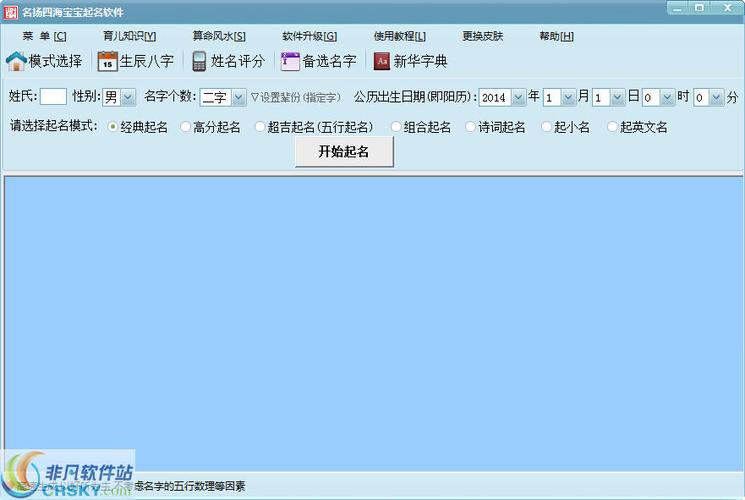Open the 育儿知识[Y] menu

click(x=129, y=36)
